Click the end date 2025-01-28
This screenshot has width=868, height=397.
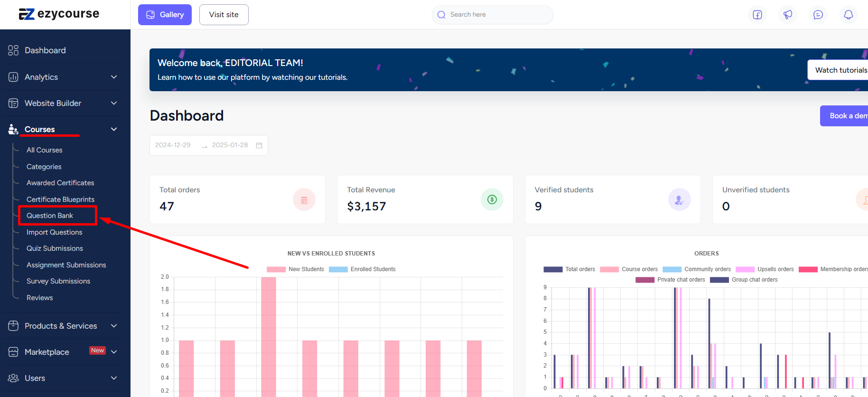[x=230, y=145]
